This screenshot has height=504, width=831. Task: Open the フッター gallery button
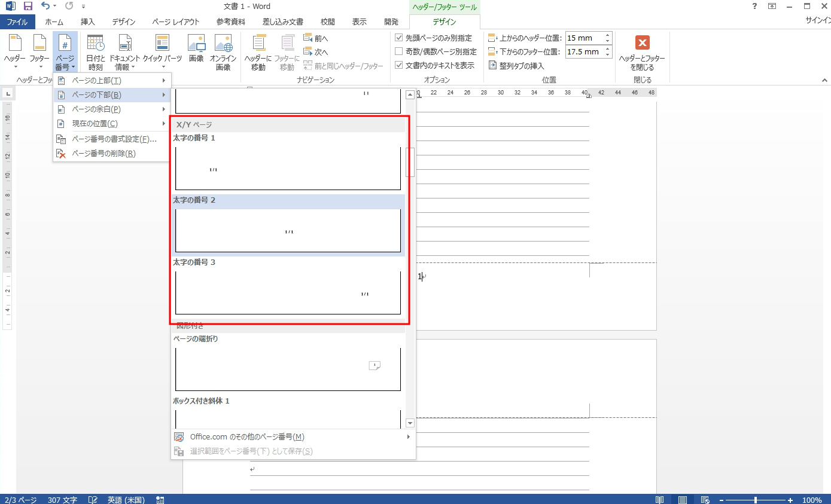pos(39,51)
